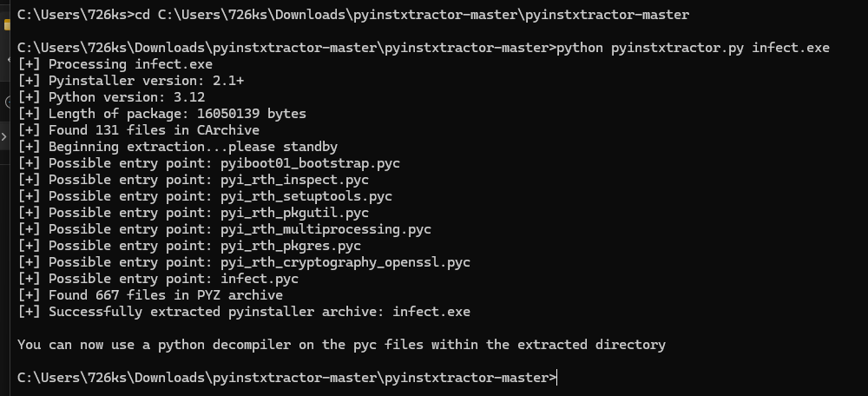The image size is (868, 396).
Task: Click the "Python version: 3.12" line
Action: (127, 97)
